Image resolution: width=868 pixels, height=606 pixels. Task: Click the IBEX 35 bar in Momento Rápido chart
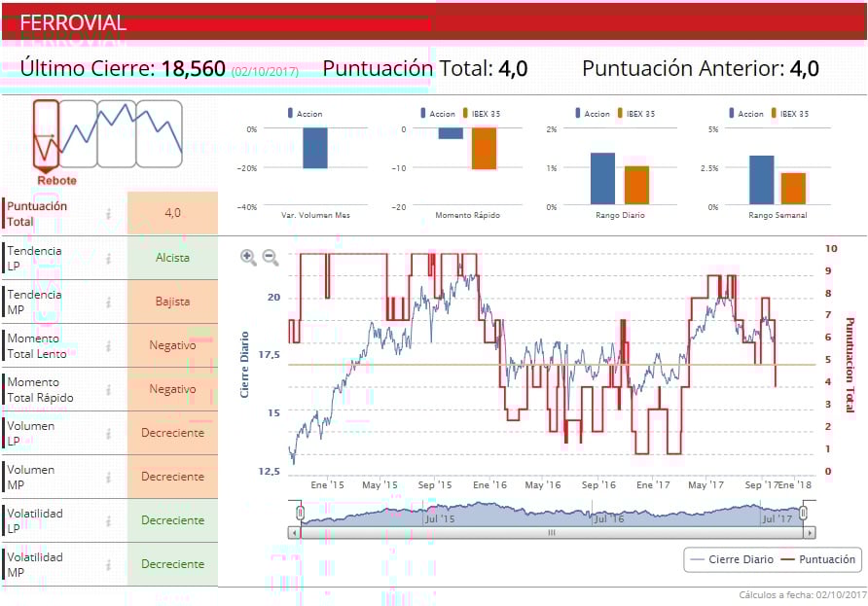click(x=484, y=149)
